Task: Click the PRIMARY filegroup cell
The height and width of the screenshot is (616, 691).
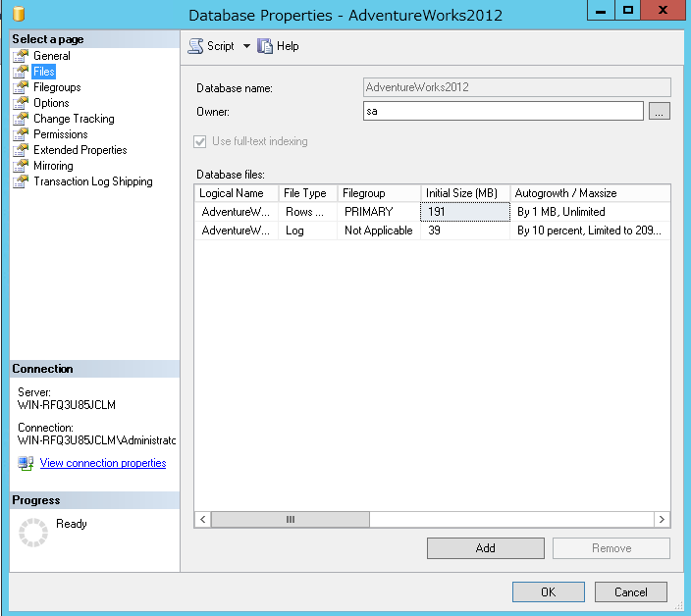Action: 379,212
